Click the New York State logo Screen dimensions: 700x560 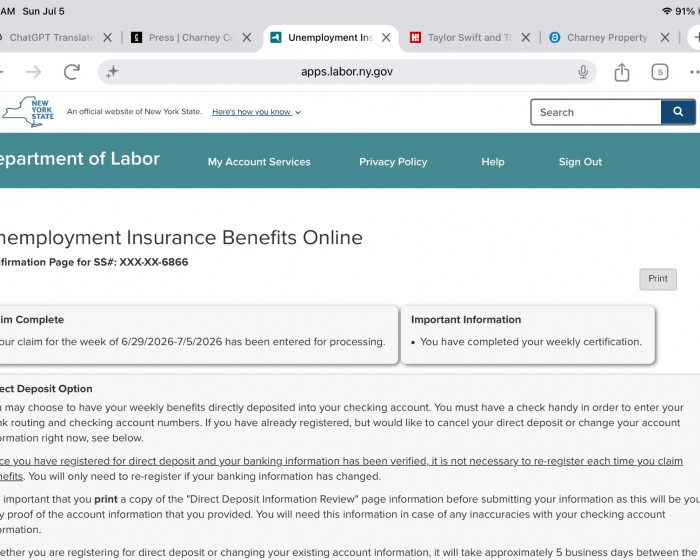coord(28,112)
